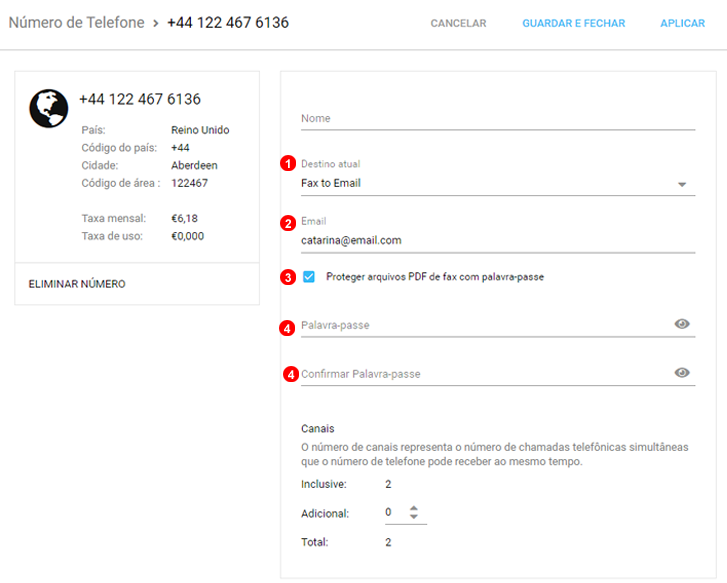This screenshot has width=727, height=583.
Task: Click the red number 2 badge by Email
Action: click(x=289, y=223)
